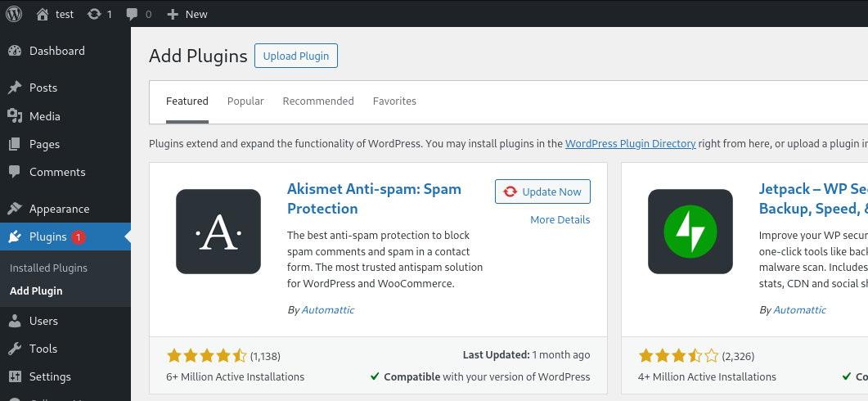Image resolution: width=868 pixels, height=401 pixels.
Task: Switch to the Popular tab
Action: point(245,101)
